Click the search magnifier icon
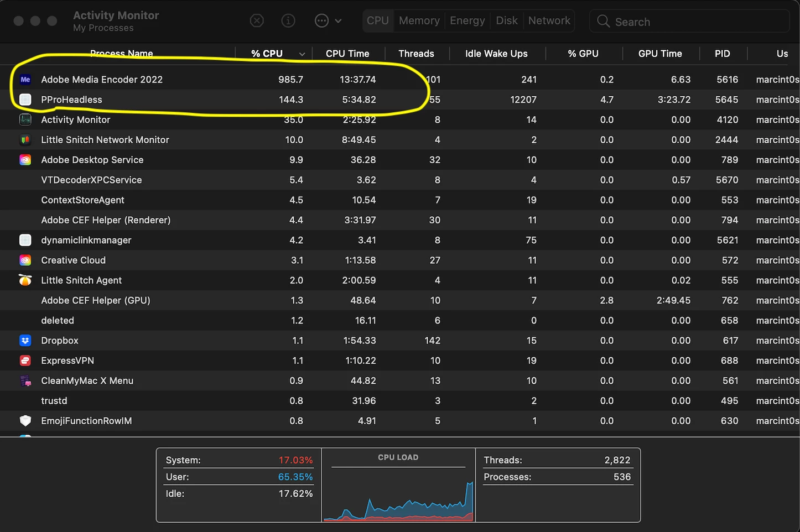The image size is (800, 532). 603,22
